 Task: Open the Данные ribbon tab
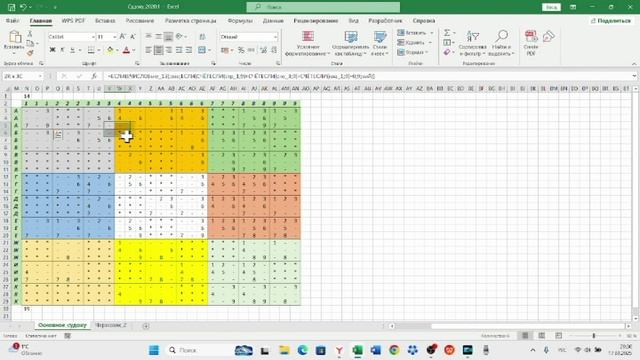pos(273,20)
